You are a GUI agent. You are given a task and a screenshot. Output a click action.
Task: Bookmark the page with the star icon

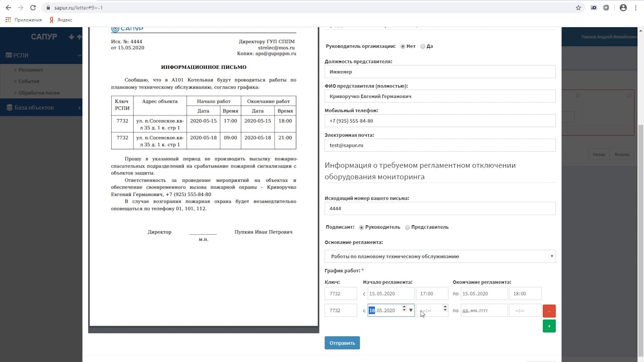[x=579, y=8]
